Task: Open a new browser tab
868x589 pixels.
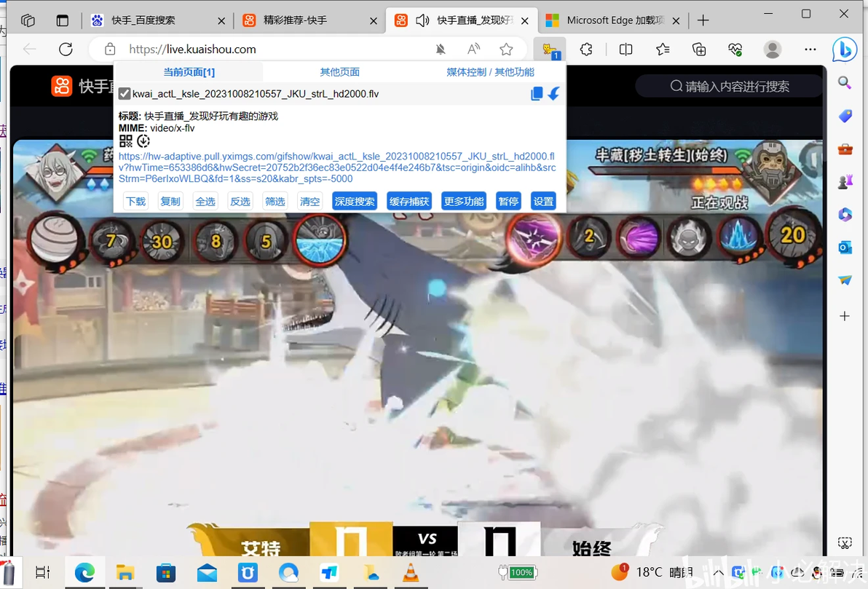Action: point(703,20)
